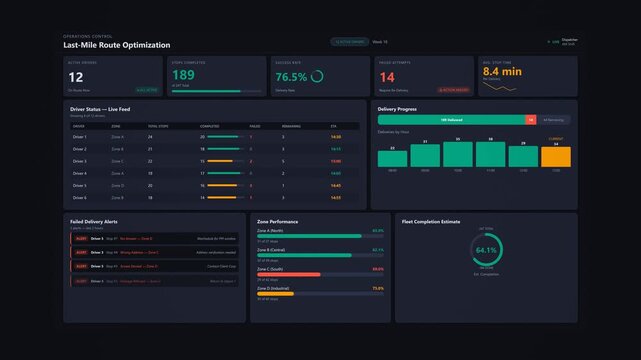The height and width of the screenshot is (360, 641).
Task: Click Zone C percentage value
Action: coord(378,269)
